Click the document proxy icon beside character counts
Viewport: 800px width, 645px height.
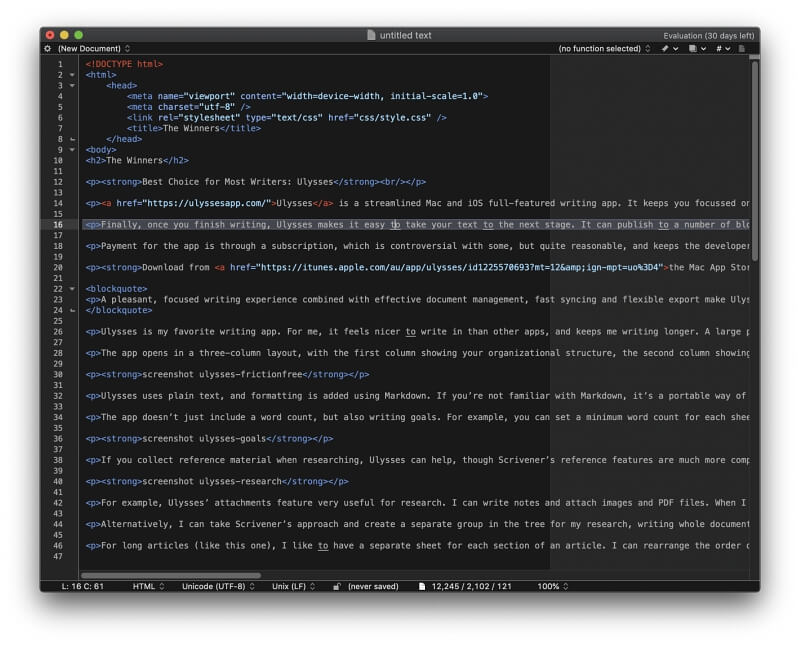click(x=424, y=587)
